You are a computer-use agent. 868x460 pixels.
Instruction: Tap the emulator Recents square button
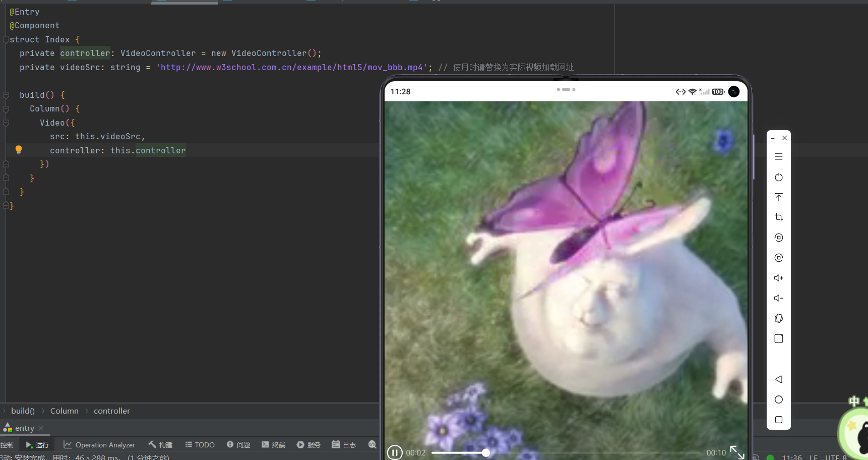pyautogui.click(x=779, y=420)
